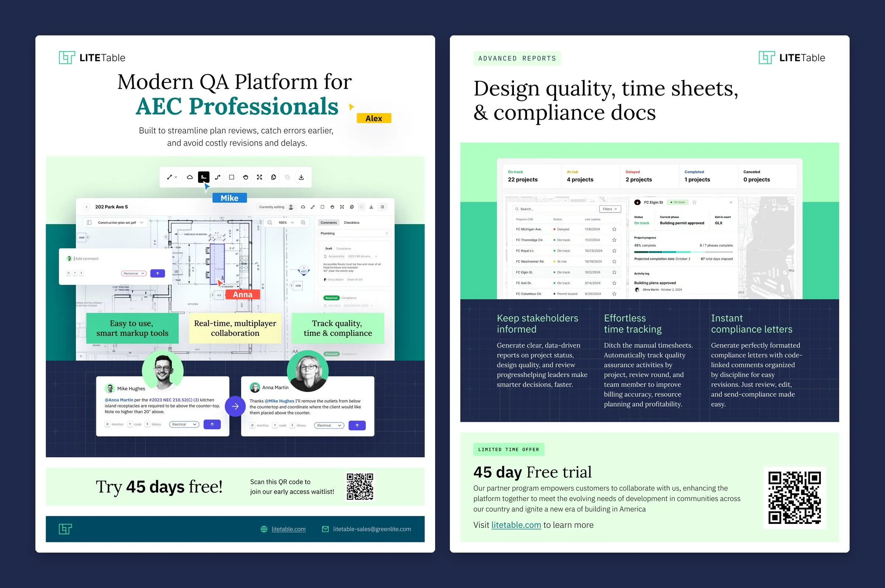Star the FC Royal Ln. project

(614, 251)
